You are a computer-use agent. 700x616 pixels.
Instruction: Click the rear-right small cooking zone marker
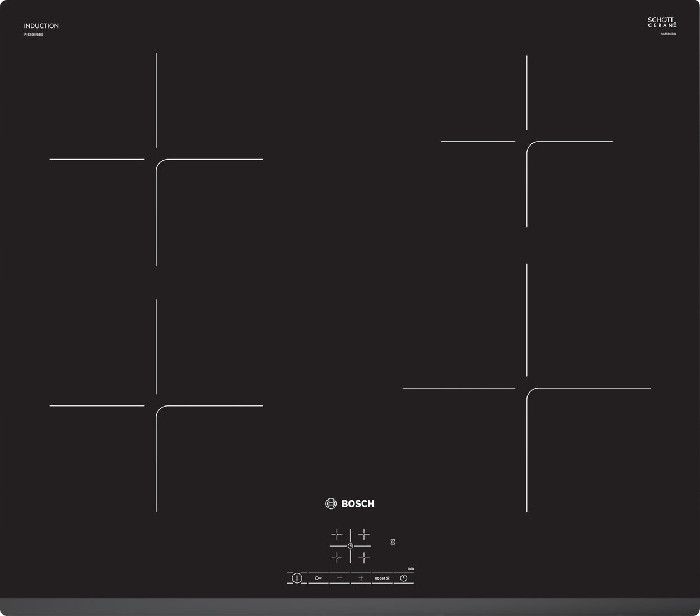pyautogui.click(x=527, y=142)
